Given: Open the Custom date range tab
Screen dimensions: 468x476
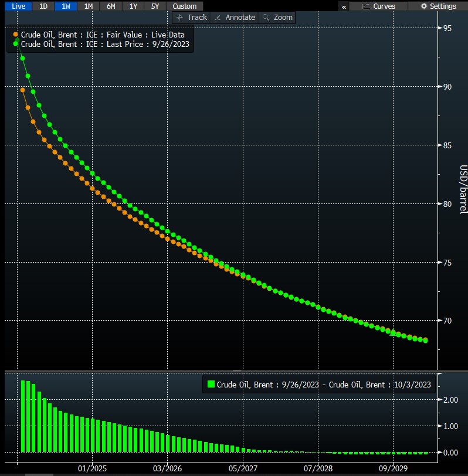Looking at the screenshot, I should tap(185, 6).
